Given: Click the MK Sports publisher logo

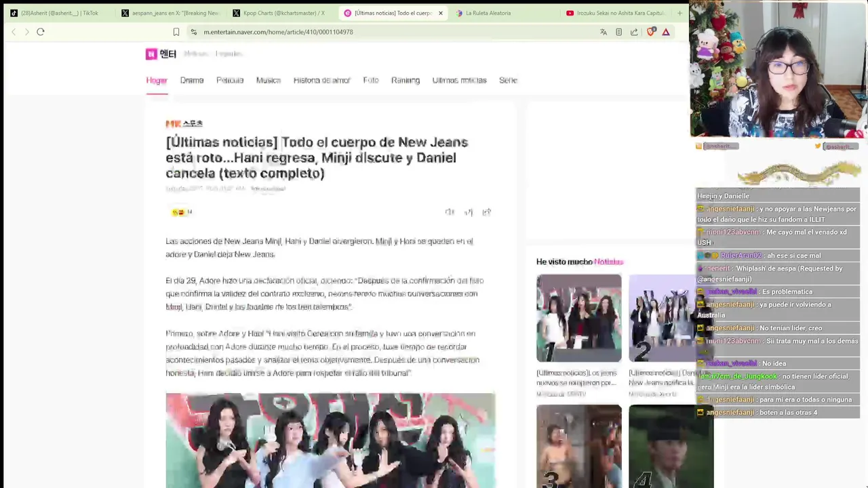Looking at the screenshot, I should tap(184, 123).
